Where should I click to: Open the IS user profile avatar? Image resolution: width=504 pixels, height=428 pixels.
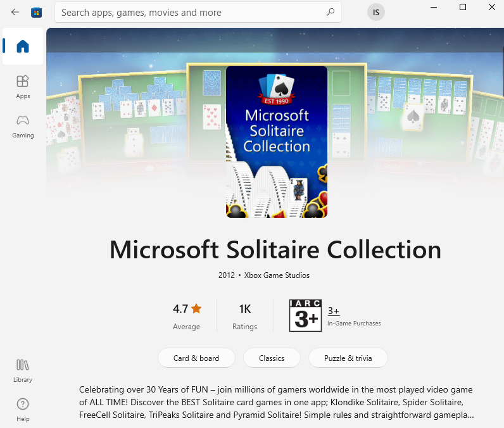click(375, 12)
